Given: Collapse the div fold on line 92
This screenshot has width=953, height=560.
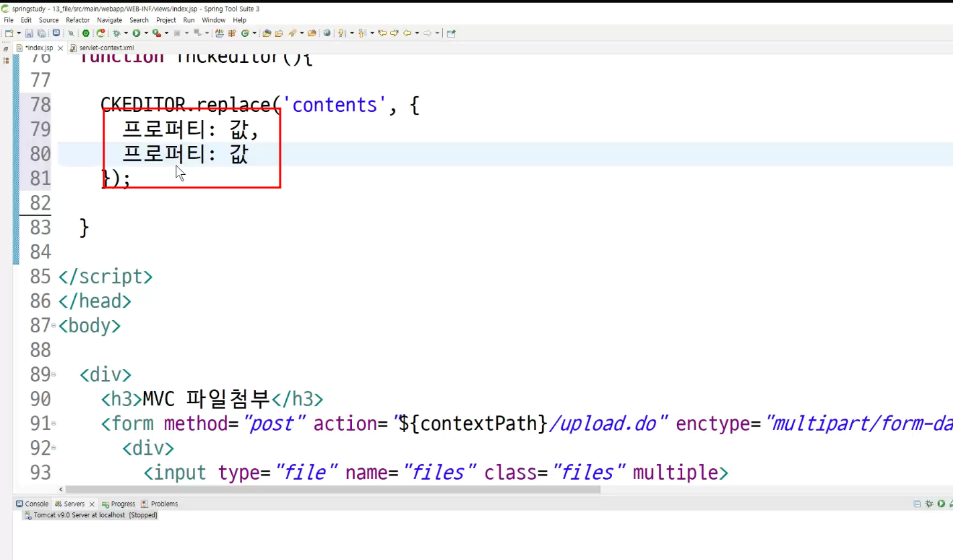Looking at the screenshot, I should pos(54,448).
